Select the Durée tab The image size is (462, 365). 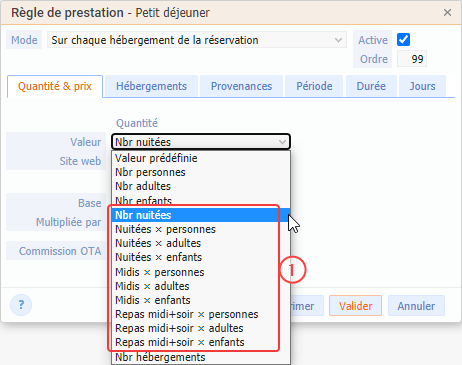[371, 86]
